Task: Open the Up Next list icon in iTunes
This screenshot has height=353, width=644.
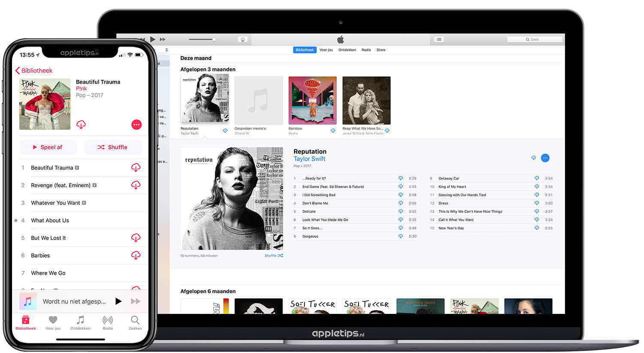Action: click(439, 40)
